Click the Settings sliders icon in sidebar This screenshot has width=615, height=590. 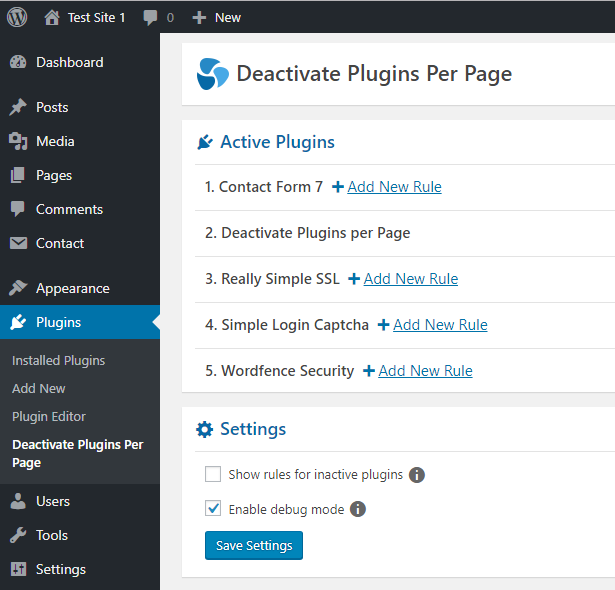[18, 569]
